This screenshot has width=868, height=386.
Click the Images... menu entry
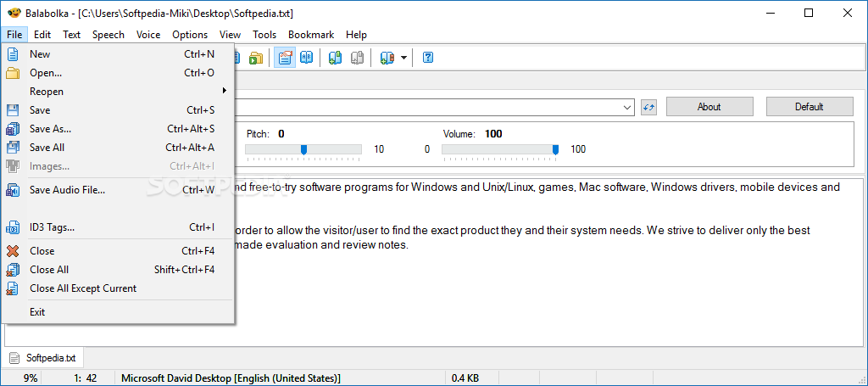click(118, 166)
